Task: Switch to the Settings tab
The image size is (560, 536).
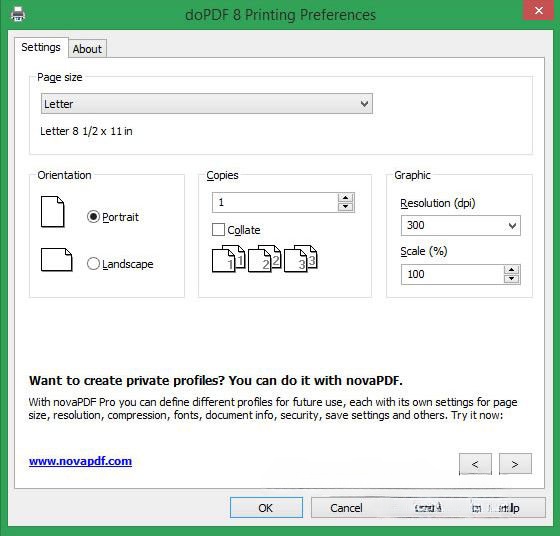Action: pyautogui.click(x=41, y=47)
